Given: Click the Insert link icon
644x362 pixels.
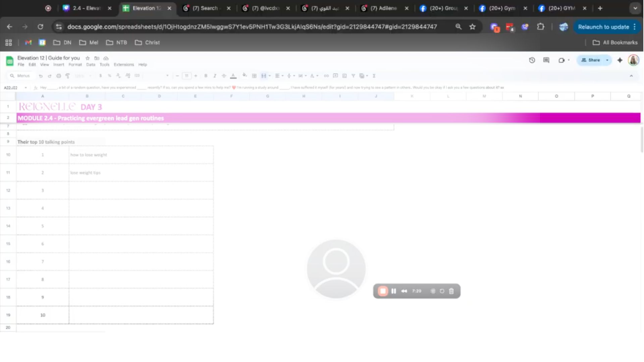Looking at the screenshot, I should 326,76.
